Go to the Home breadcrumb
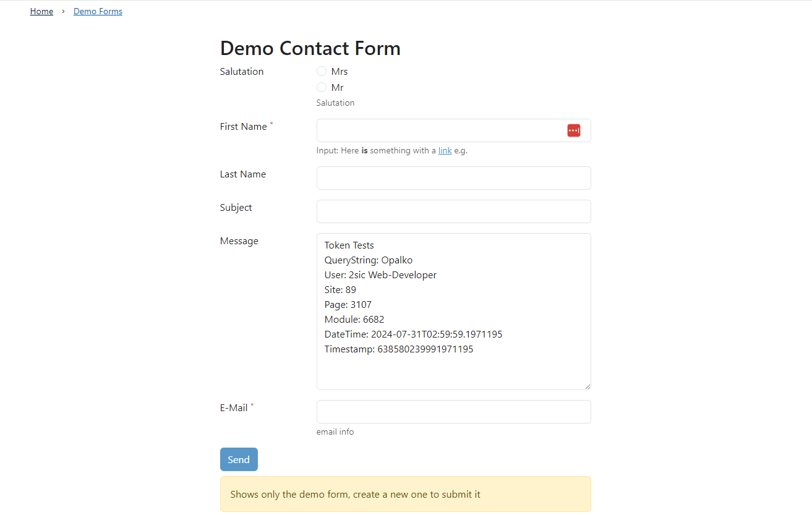812x515 pixels. pyautogui.click(x=41, y=12)
